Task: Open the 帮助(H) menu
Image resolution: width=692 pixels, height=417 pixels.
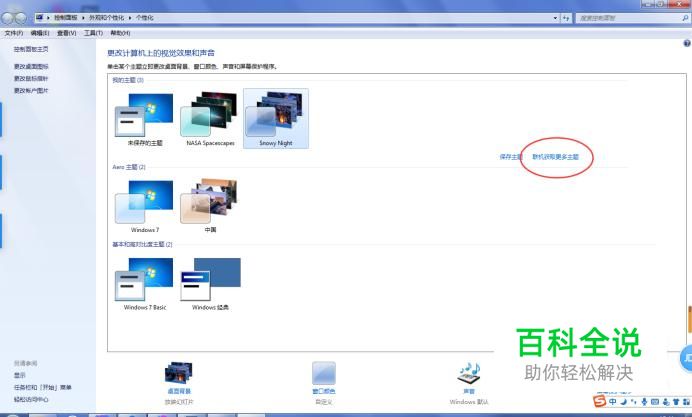Action: [120, 33]
